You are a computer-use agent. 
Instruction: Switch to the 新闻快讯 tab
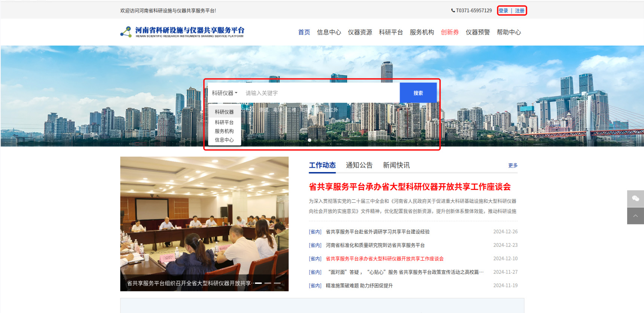pos(396,165)
